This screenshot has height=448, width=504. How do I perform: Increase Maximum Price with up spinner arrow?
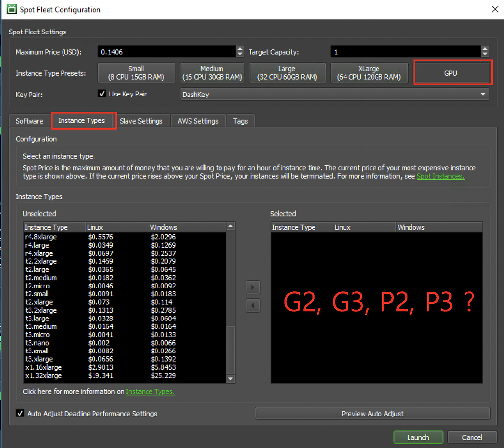coord(240,49)
